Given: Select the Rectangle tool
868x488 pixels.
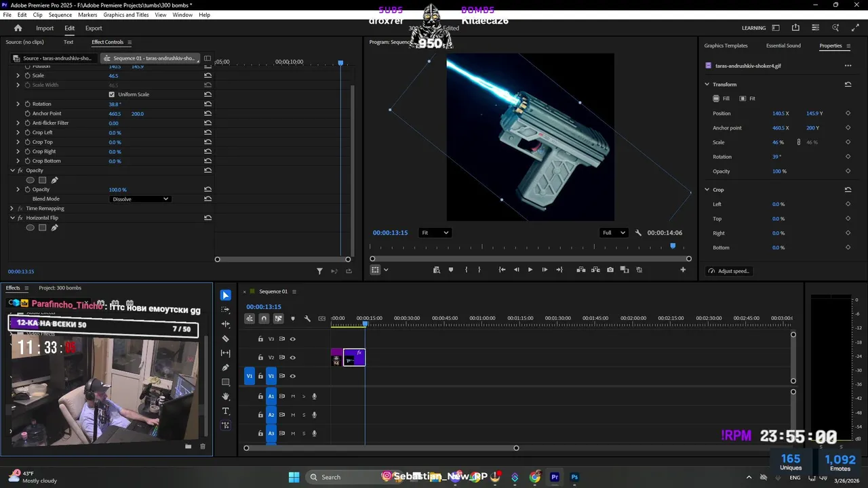Looking at the screenshot, I should (x=226, y=382).
